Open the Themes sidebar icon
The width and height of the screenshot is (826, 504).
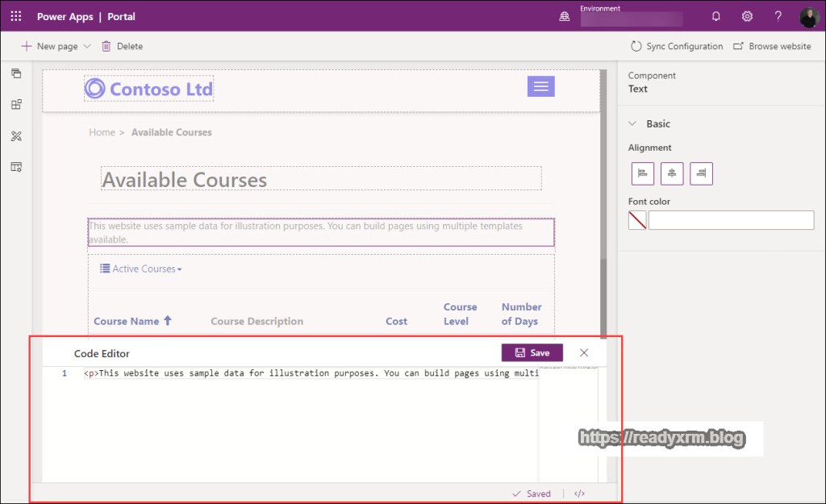pos(16,136)
